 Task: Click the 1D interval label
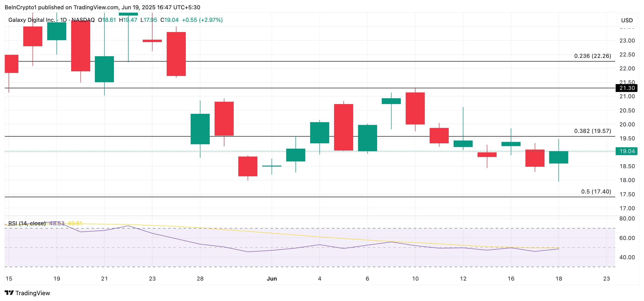point(63,20)
